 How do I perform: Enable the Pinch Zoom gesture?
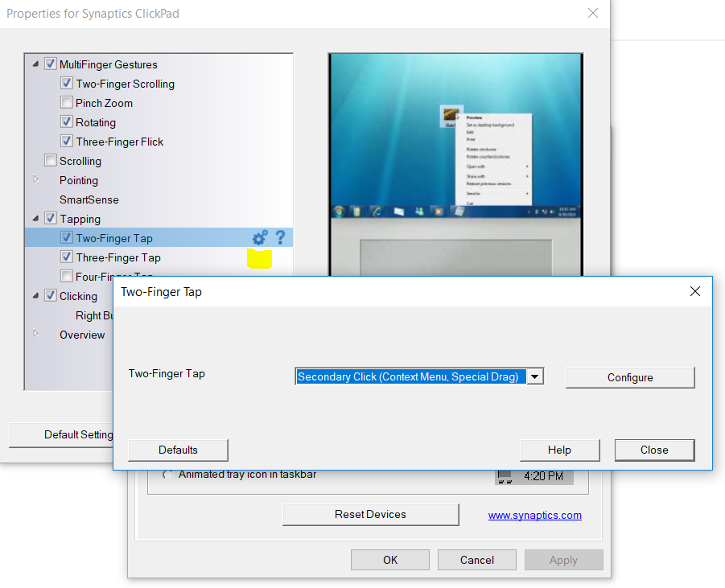pos(67,103)
